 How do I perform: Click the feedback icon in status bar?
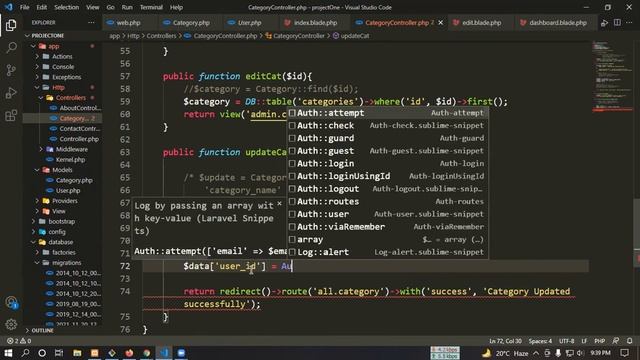coord(616,341)
